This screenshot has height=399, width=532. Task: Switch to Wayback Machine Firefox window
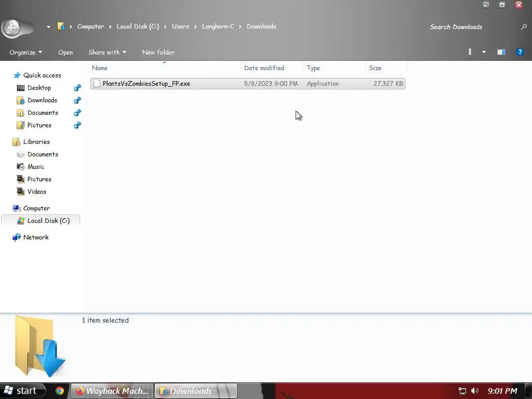[113, 391]
